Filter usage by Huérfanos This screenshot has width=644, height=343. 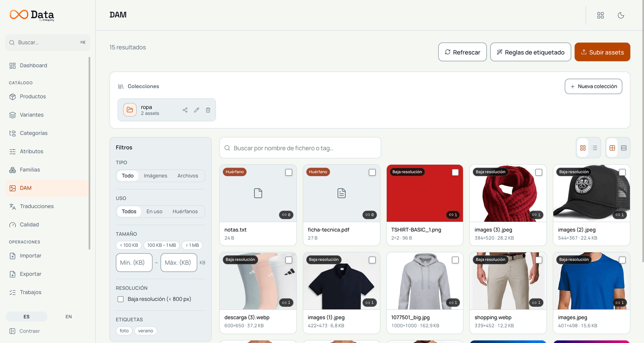pyautogui.click(x=185, y=212)
